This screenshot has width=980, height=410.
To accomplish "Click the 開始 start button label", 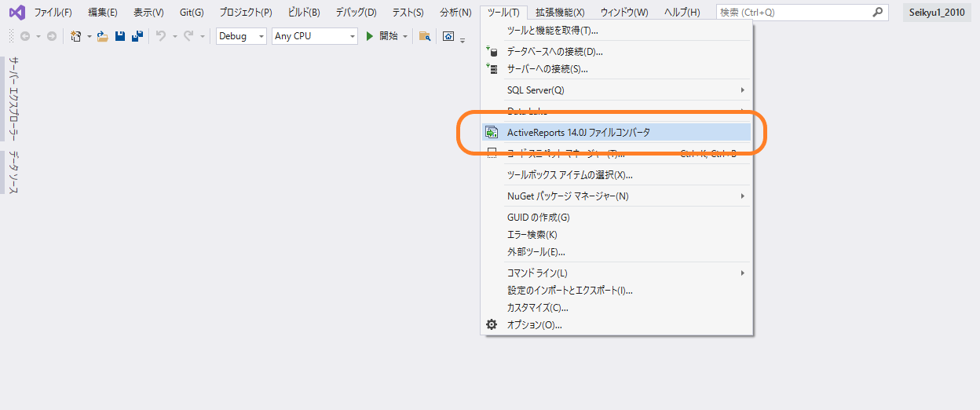I will coord(388,36).
